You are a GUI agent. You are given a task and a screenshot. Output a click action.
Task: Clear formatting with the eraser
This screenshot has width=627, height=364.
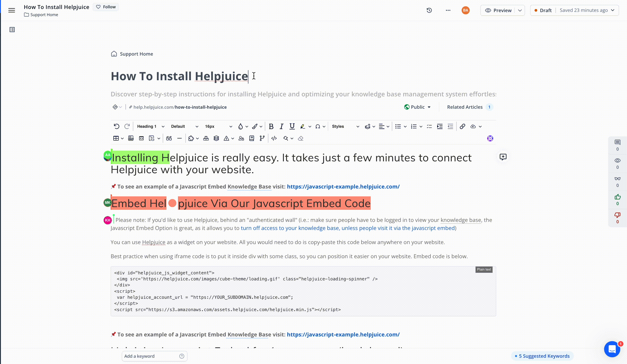(x=300, y=138)
